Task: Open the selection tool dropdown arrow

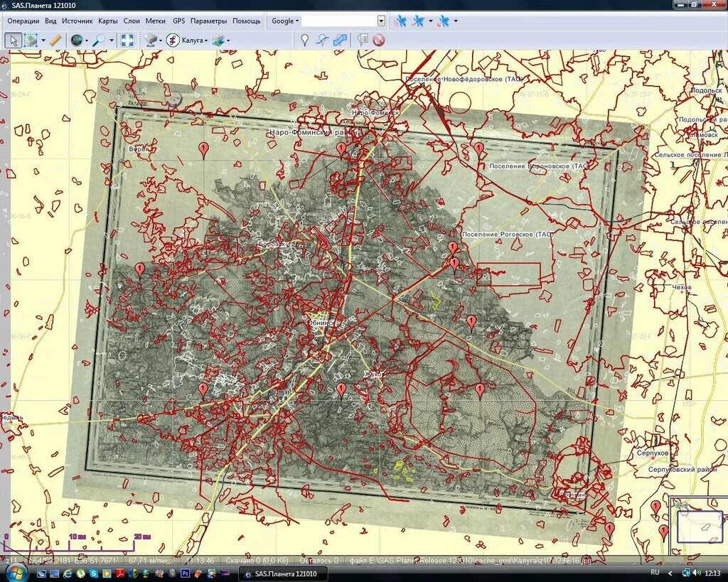Action: point(43,41)
